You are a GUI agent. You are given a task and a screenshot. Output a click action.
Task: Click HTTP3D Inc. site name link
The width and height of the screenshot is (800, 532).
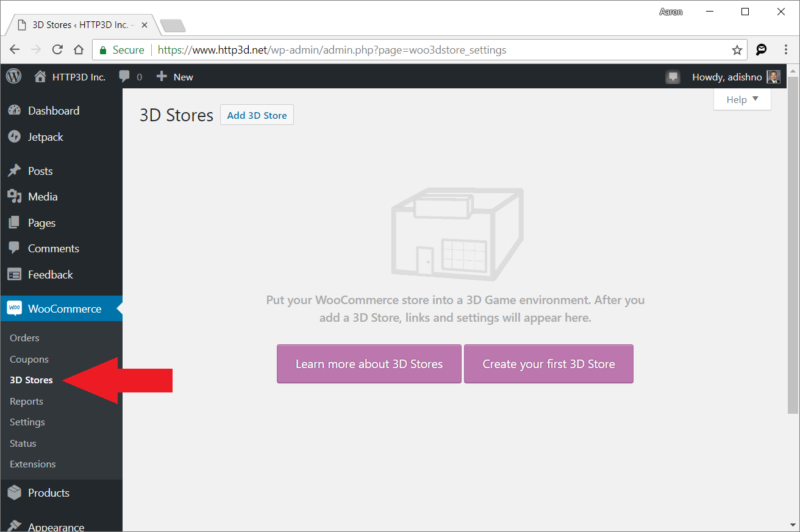(x=79, y=77)
